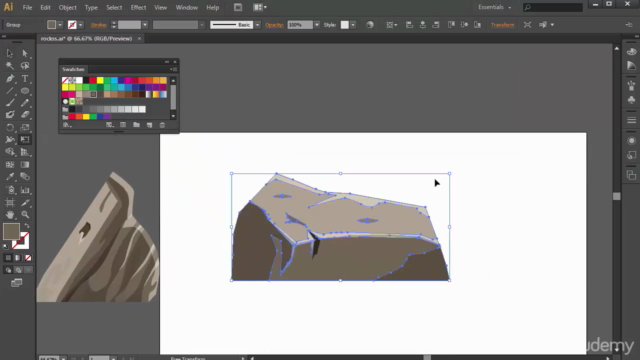This screenshot has width=640, height=360.
Task: Select the Rotate tool
Action: pos(10,127)
